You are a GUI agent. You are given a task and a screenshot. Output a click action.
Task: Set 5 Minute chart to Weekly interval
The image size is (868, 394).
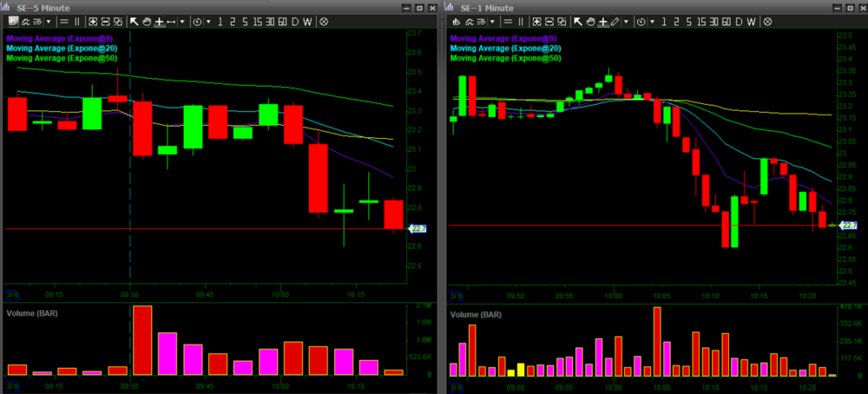coord(307,20)
